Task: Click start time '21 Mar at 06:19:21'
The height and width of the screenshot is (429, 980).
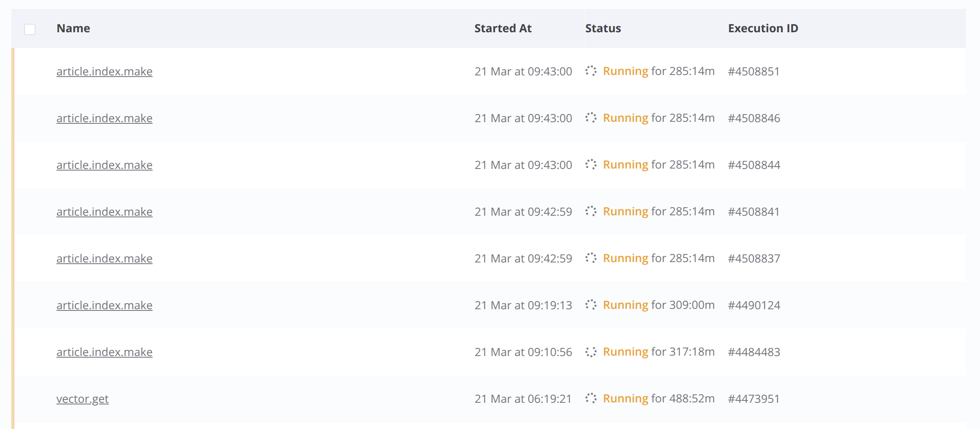Action: coord(523,399)
